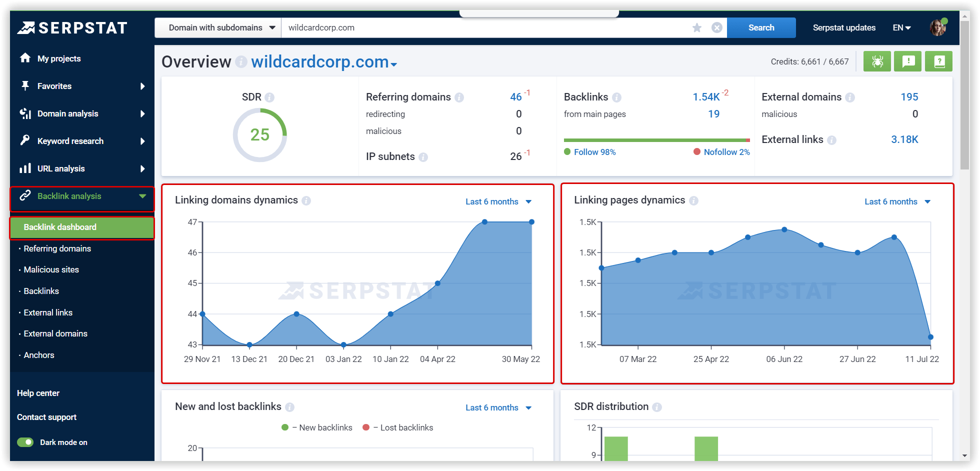
Task: Show info for Linking domains dynamics
Action: 306,200
